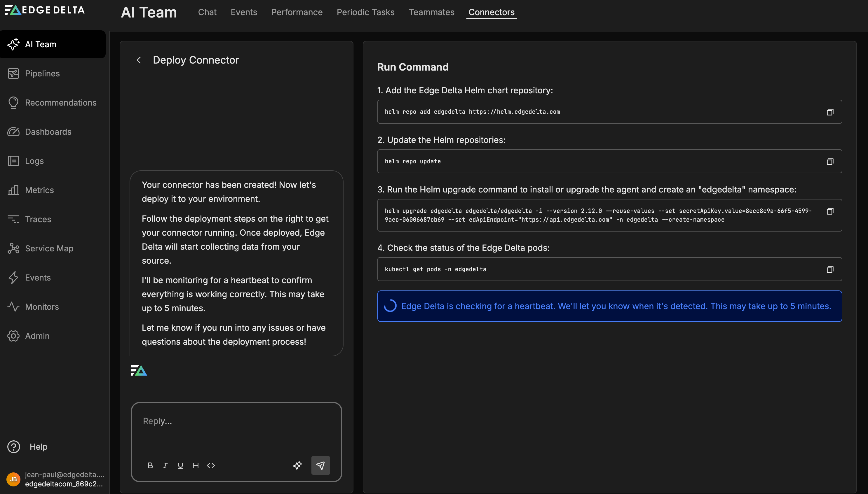
Task: Send the reply message
Action: pos(320,465)
